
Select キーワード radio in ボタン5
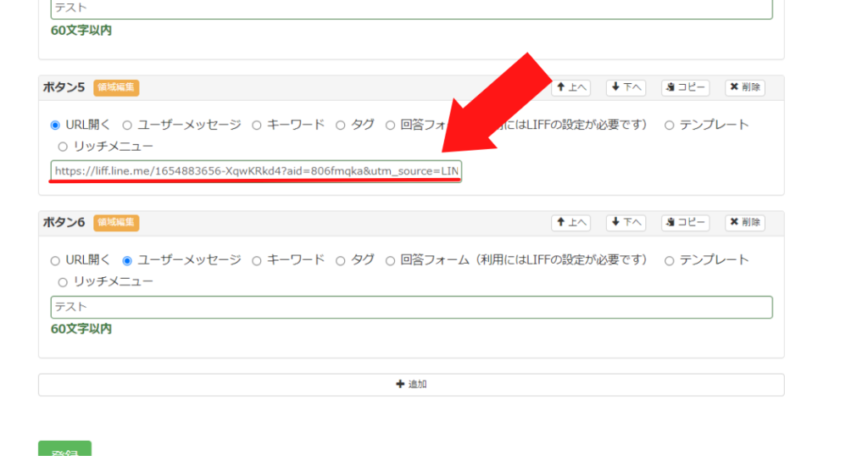256,125
